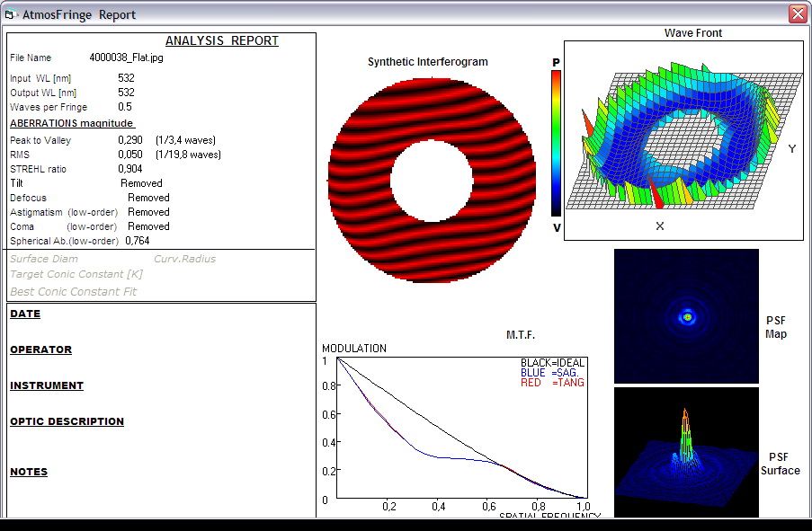Select the Removed status beside Astigmatism
The height and width of the screenshot is (531, 812).
[148, 213]
